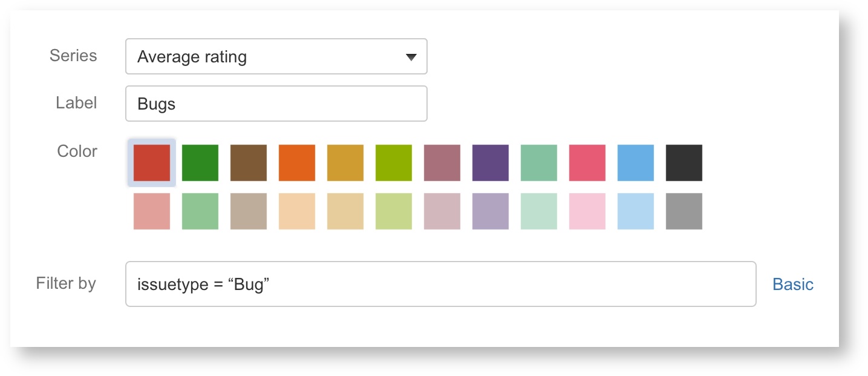The image size is (868, 376).
Task: Choose the brown color swatch
Action: pyautogui.click(x=249, y=163)
